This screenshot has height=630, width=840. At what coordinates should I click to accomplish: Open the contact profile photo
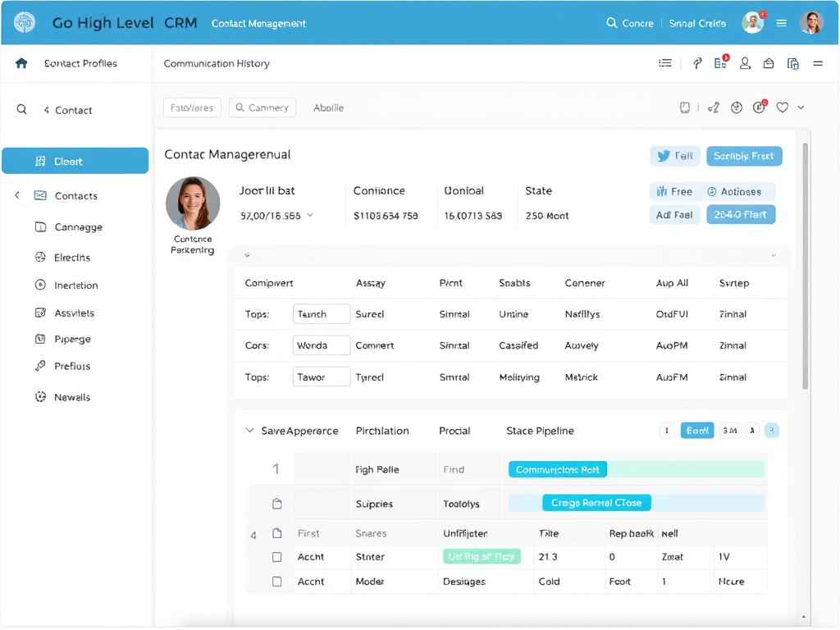193,203
